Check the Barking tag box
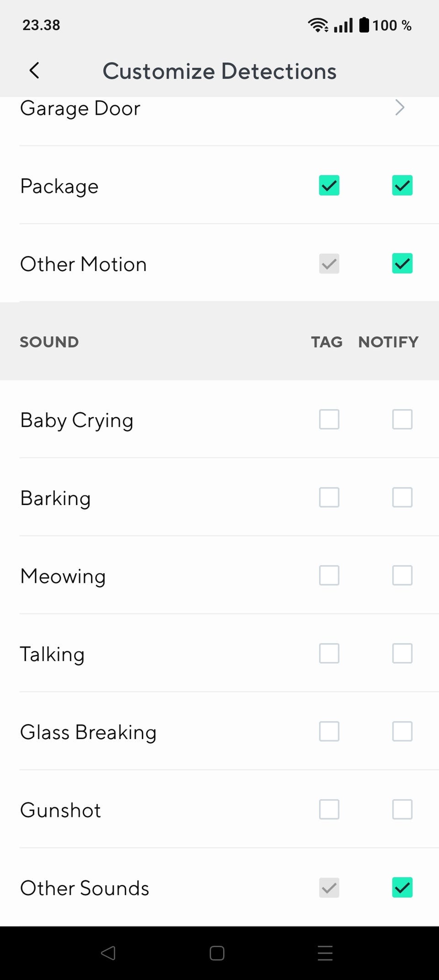This screenshot has height=980, width=439. point(329,498)
